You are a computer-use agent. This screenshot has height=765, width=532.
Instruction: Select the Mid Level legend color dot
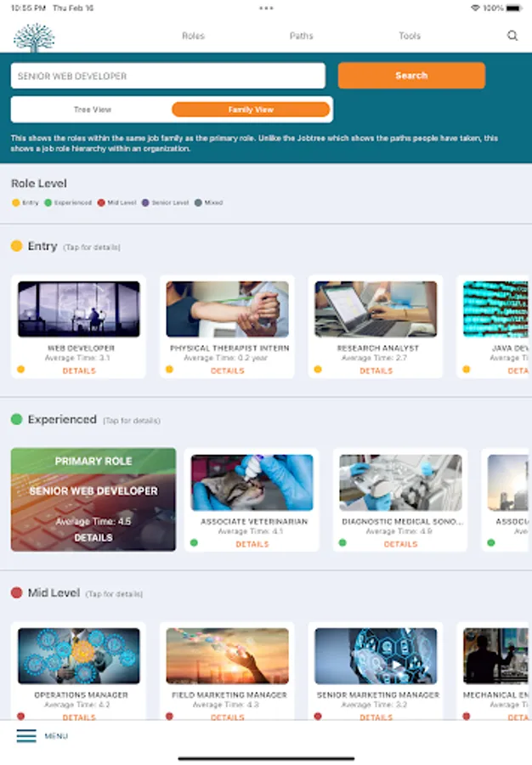tap(101, 202)
